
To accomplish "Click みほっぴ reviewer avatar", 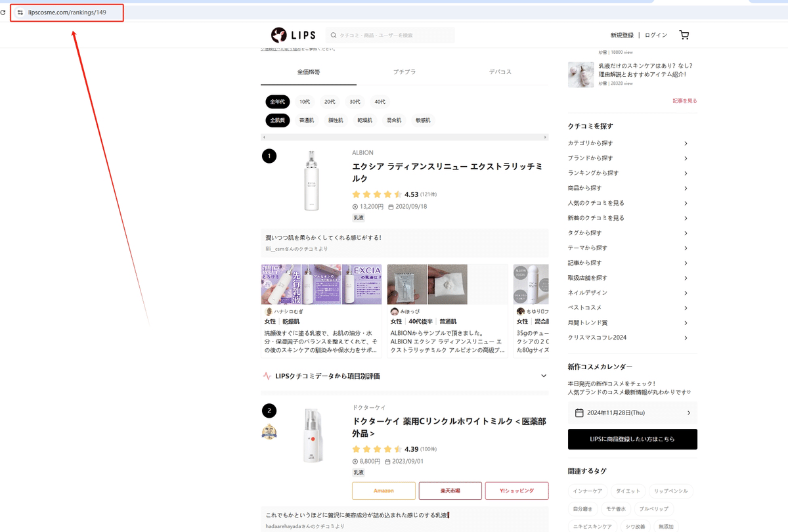I will click(394, 311).
